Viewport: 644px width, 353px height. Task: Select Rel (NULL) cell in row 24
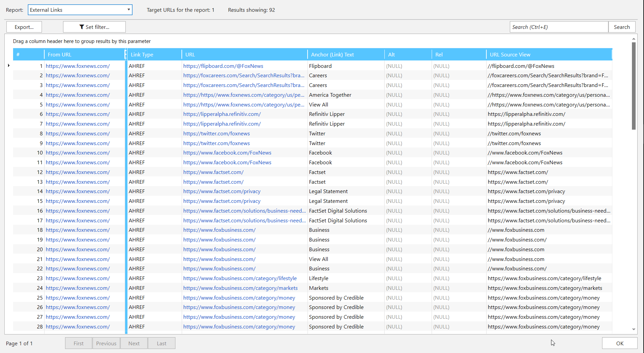click(459, 288)
